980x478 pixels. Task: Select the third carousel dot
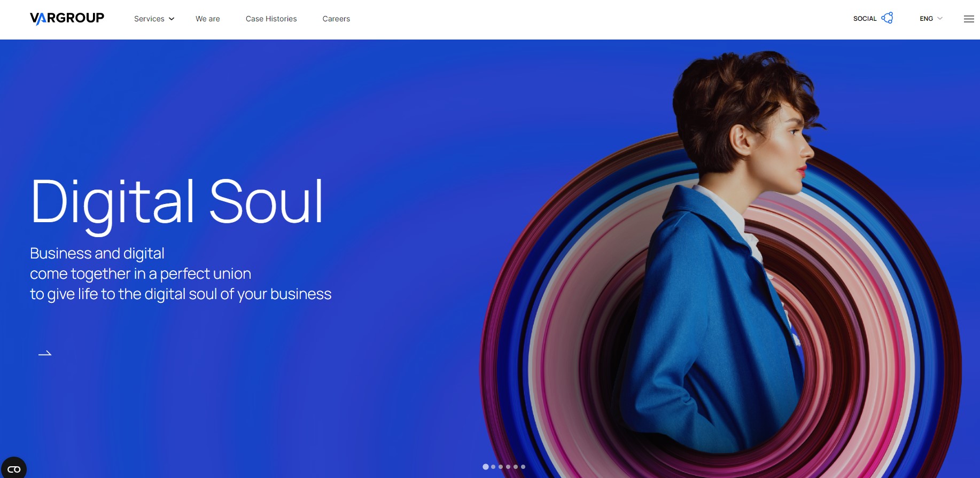[501, 467]
